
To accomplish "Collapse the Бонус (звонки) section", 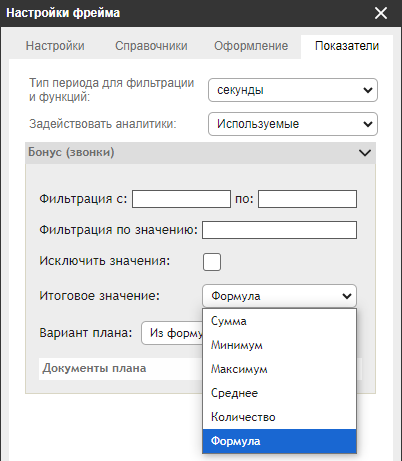I will (x=365, y=153).
